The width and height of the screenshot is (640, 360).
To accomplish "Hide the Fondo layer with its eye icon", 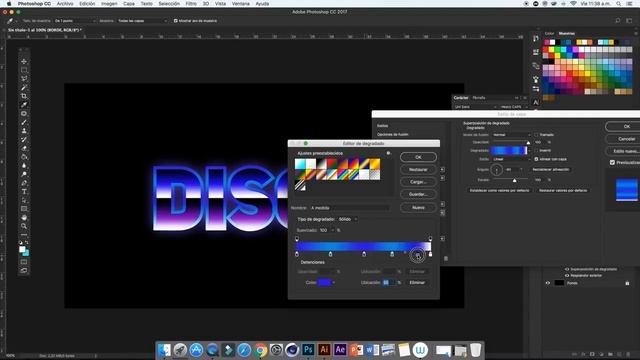I will tap(548, 283).
